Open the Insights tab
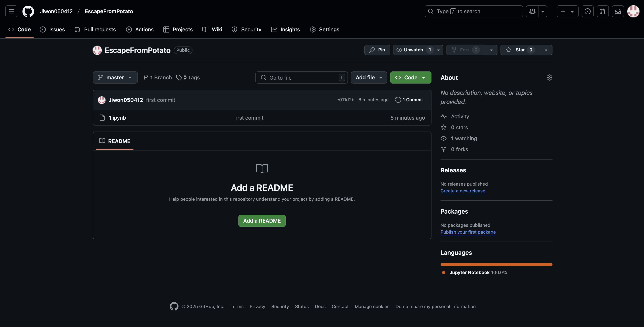Viewport: 644px width, 327px height. tap(286, 29)
